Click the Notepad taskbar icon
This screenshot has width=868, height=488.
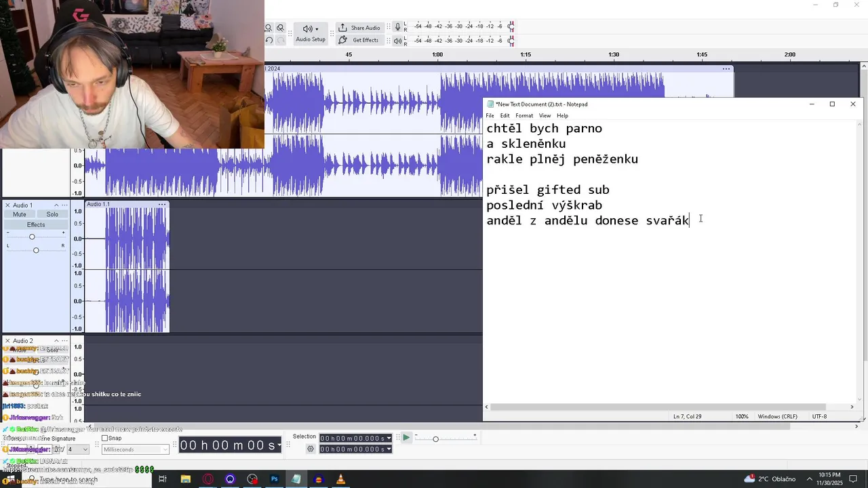point(296,479)
